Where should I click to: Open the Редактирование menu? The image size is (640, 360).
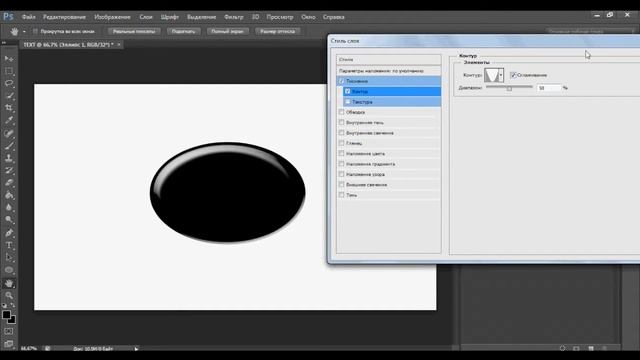tap(64, 17)
